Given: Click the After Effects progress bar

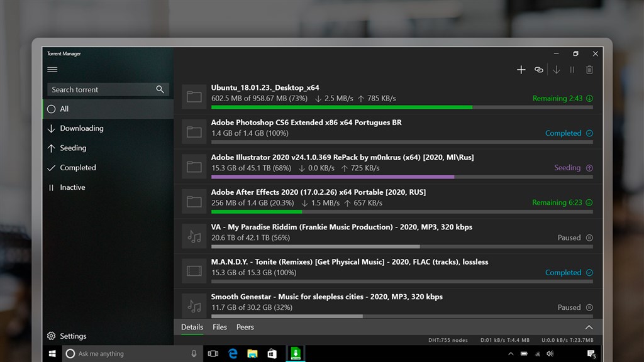Looking at the screenshot, I should (x=402, y=212).
